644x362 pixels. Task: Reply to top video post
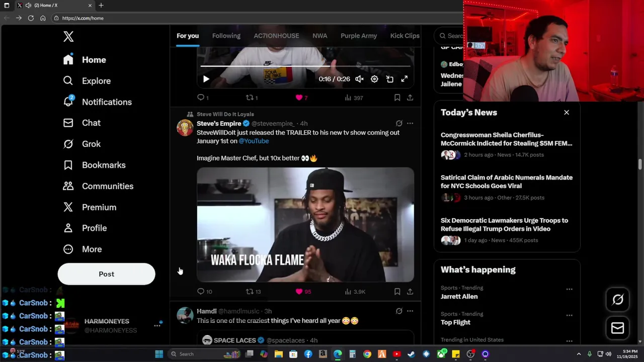click(203, 98)
